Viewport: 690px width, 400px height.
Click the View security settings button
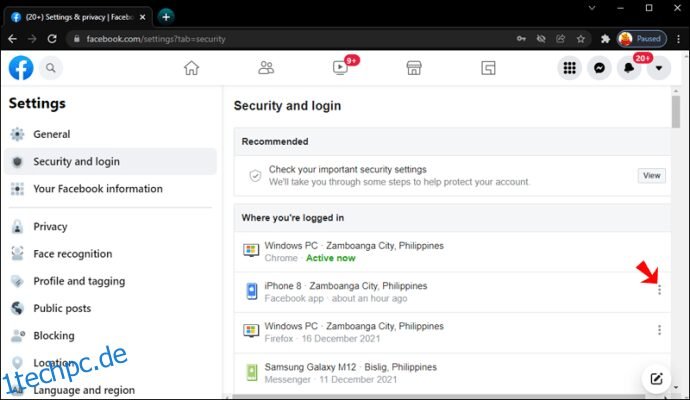[651, 176]
